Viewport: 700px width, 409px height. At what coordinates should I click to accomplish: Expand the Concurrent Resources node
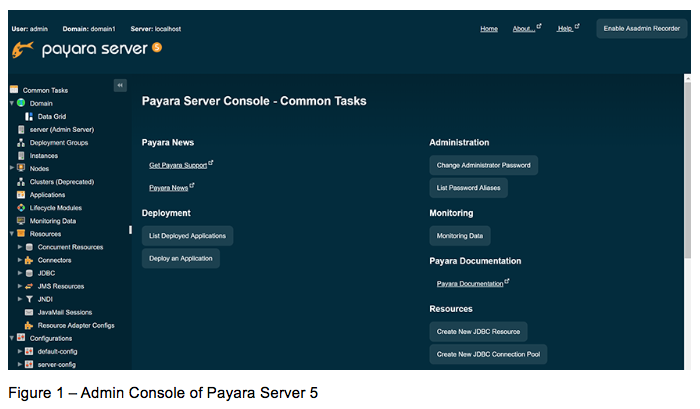(19, 247)
